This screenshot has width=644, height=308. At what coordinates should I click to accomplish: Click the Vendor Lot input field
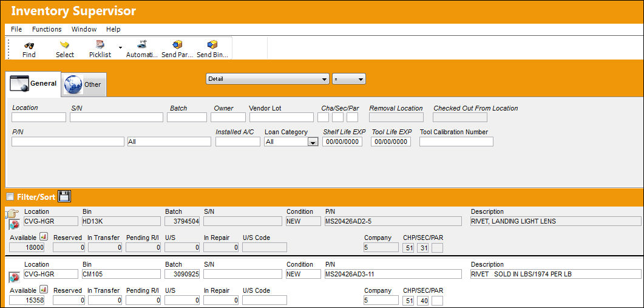[x=282, y=117]
